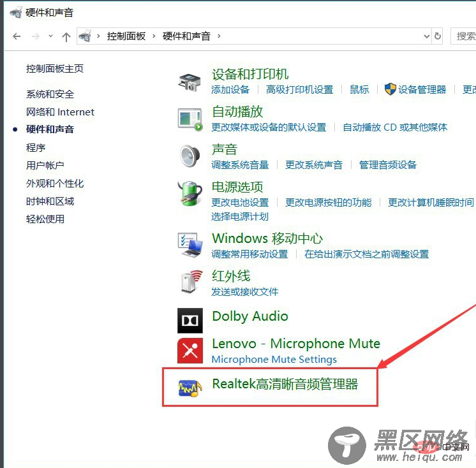Screen dimensions: 476x468
Task: Open Realtek高清晰音频管理器
Action: pos(285,384)
